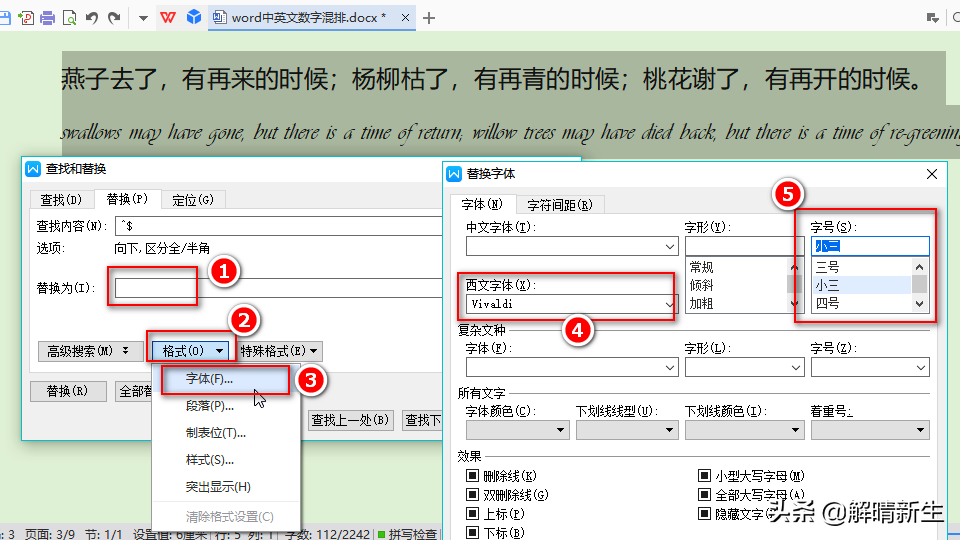This screenshot has width=960, height=540.
Task: Switch to 替换(P) tab
Action: click(127, 199)
